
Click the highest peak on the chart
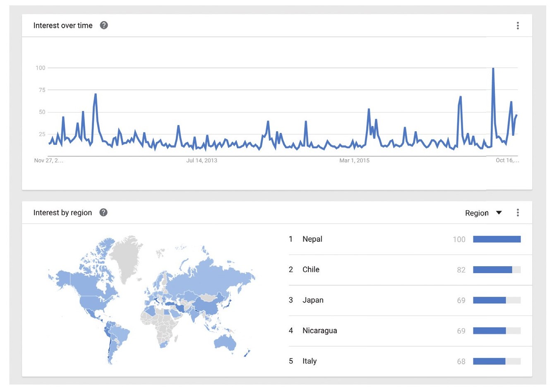click(493, 69)
